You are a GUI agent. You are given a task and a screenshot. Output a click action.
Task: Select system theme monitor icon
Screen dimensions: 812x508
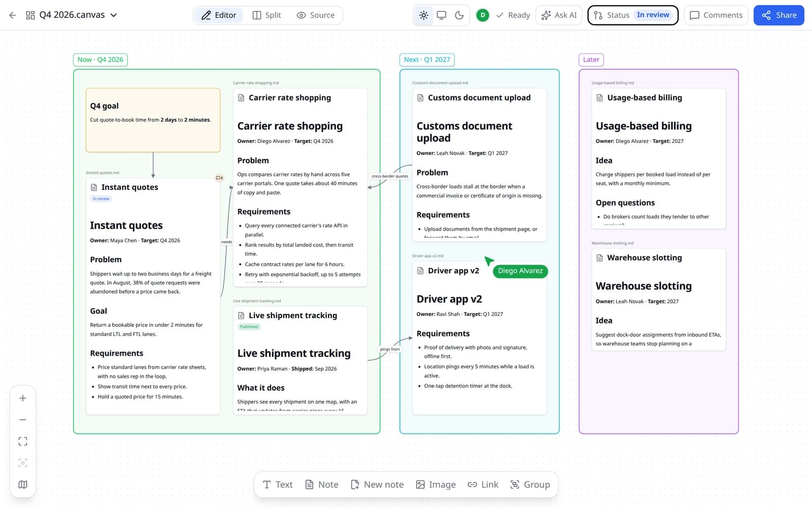tap(442, 15)
